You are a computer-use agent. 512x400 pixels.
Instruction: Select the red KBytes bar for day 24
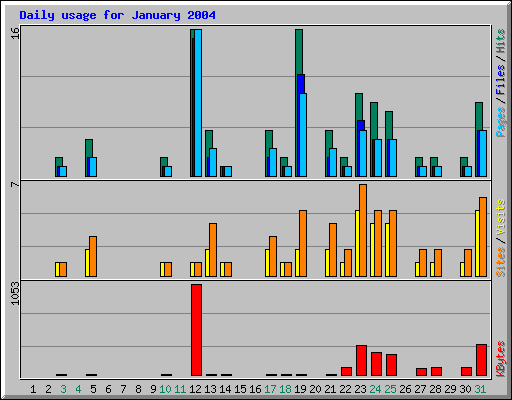377,364
